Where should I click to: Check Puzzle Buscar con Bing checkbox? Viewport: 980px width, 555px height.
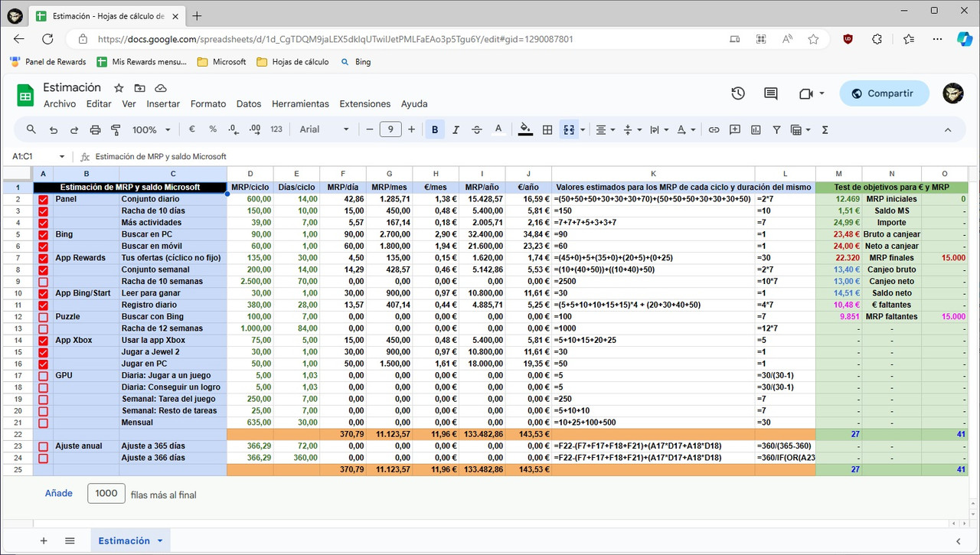(43, 317)
